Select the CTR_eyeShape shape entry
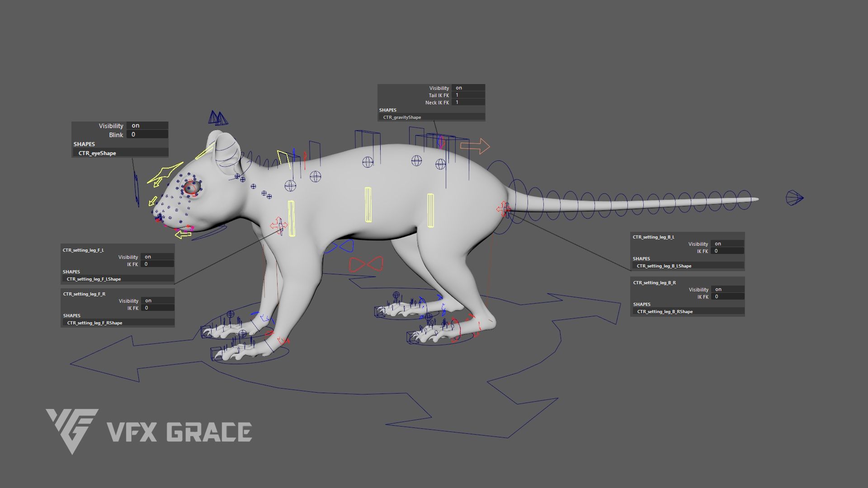The width and height of the screenshot is (868, 488). [120, 153]
